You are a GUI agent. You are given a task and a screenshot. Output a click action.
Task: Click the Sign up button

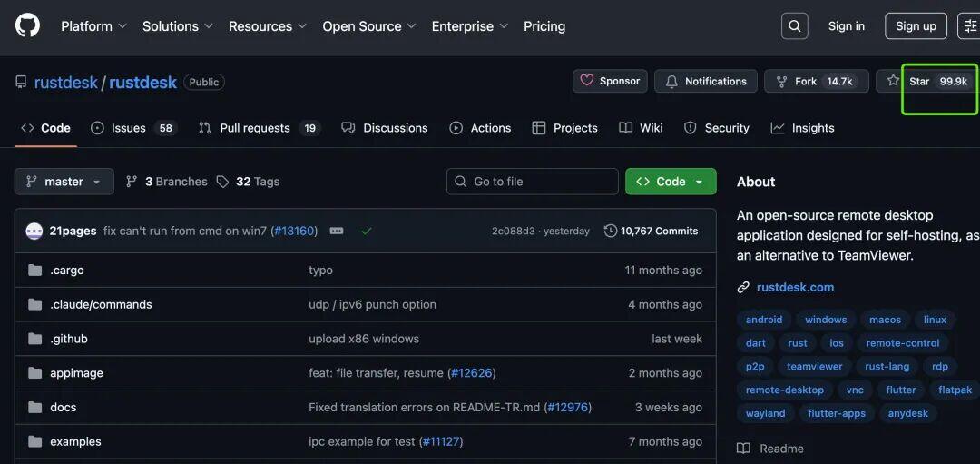point(916,26)
